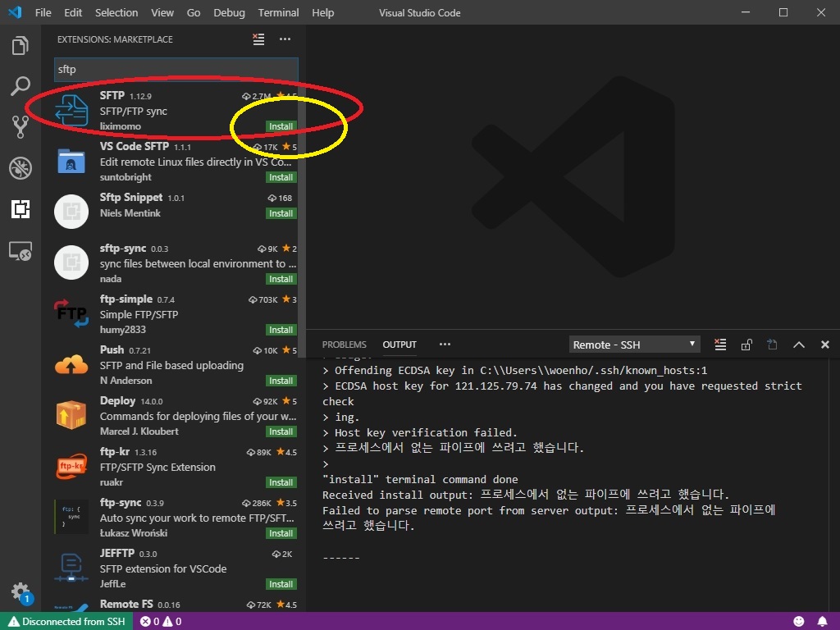Open the Go menu
Screen dimensions: 840x630
coord(194,12)
